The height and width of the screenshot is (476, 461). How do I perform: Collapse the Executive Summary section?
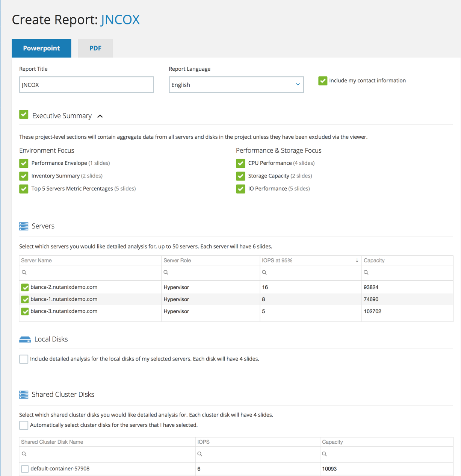coord(100,116)
